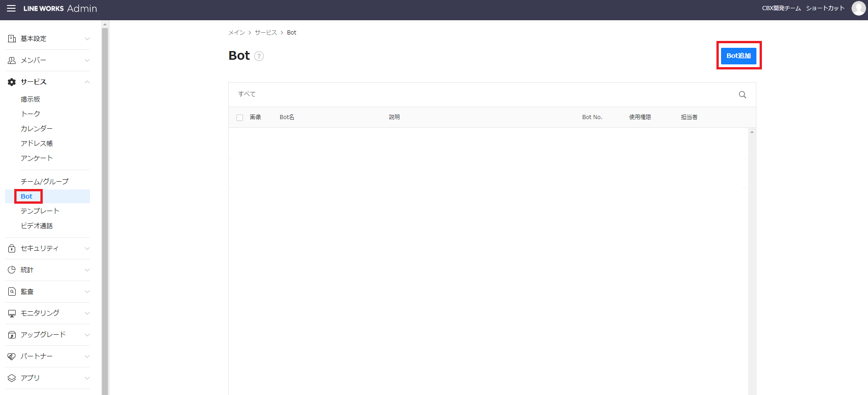
Task: Select トーク in the sidebar
Action: [x=30, y=114]
